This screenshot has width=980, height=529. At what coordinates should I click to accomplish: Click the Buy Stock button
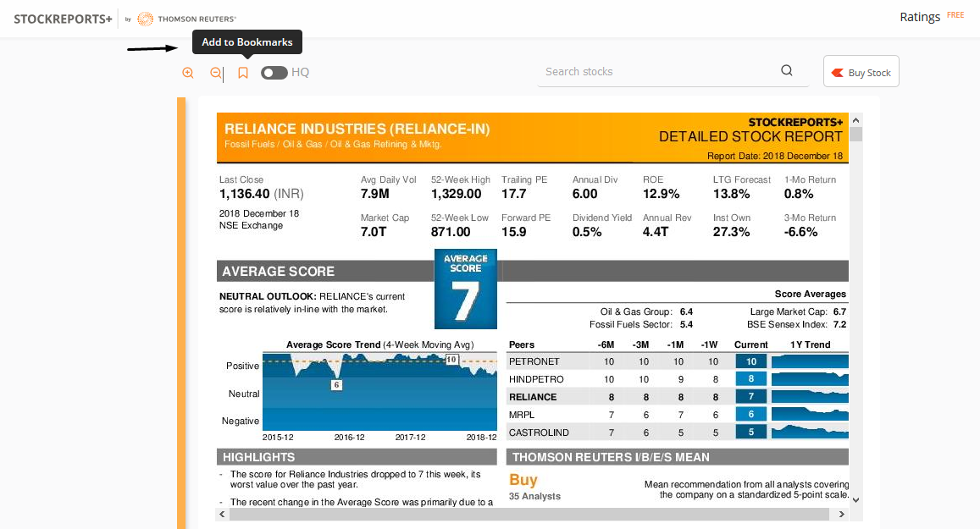pos(861,71)
